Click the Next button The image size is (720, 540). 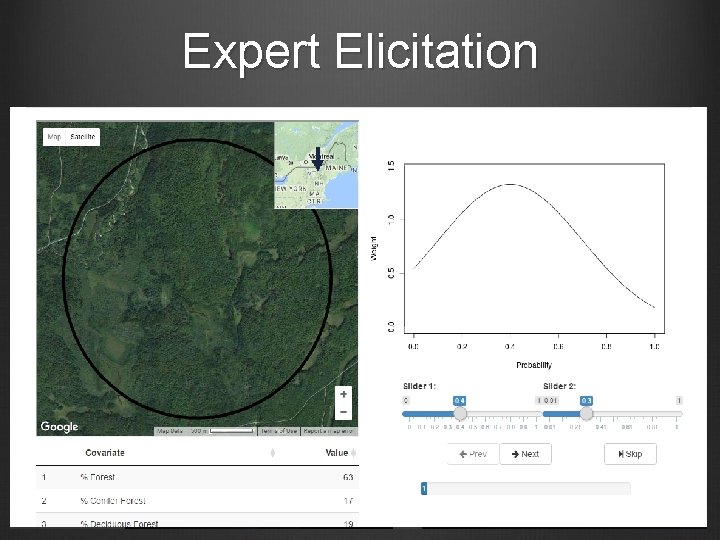tap(525, 454)
